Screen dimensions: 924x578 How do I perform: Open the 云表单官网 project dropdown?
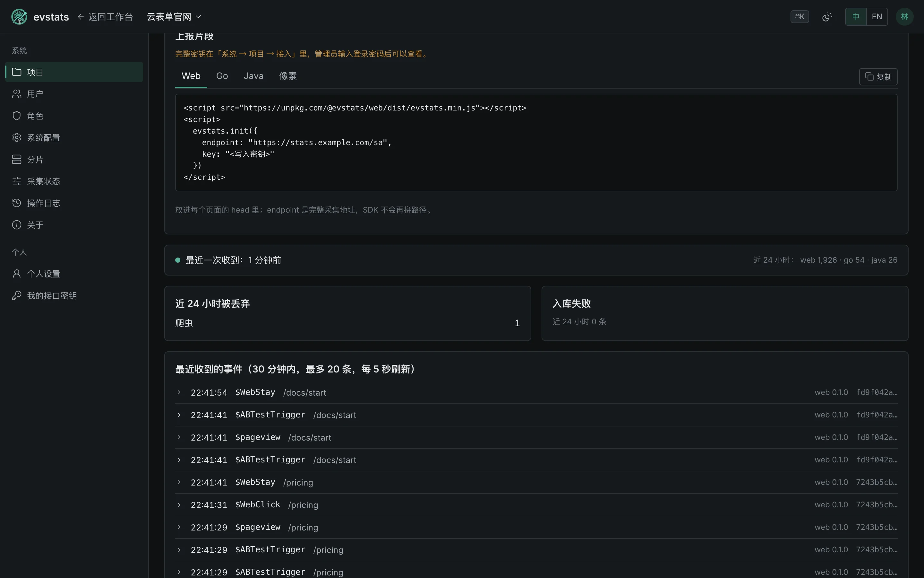click(x=174, y=17)
